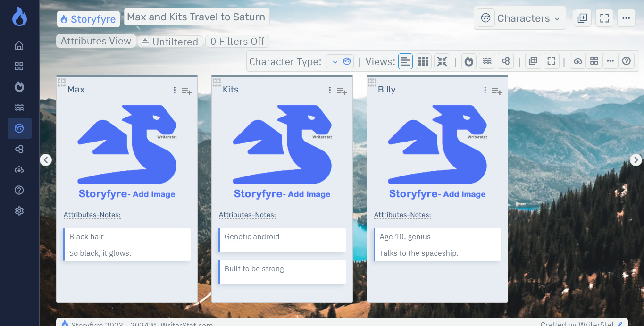Image resolution: width=644 pixels, height=326 pixels.
Task: Click the right carousel arrow to see more characters
Action: click(636, 159)
